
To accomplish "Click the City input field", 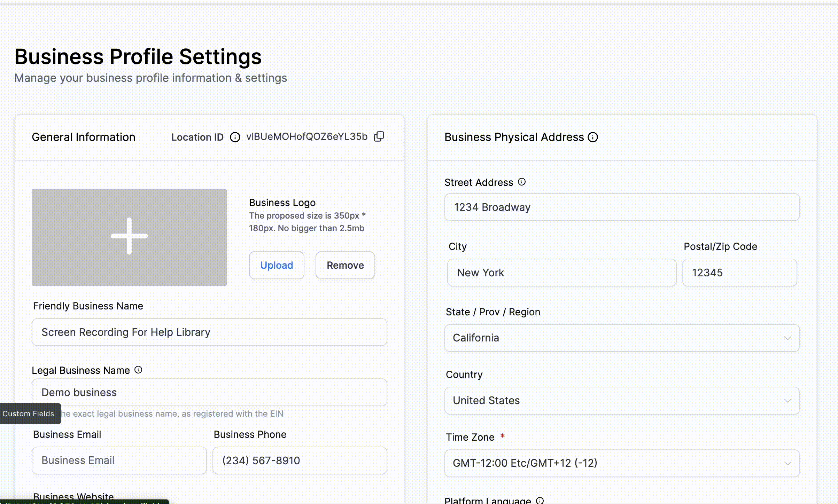I will click(561, 273).
